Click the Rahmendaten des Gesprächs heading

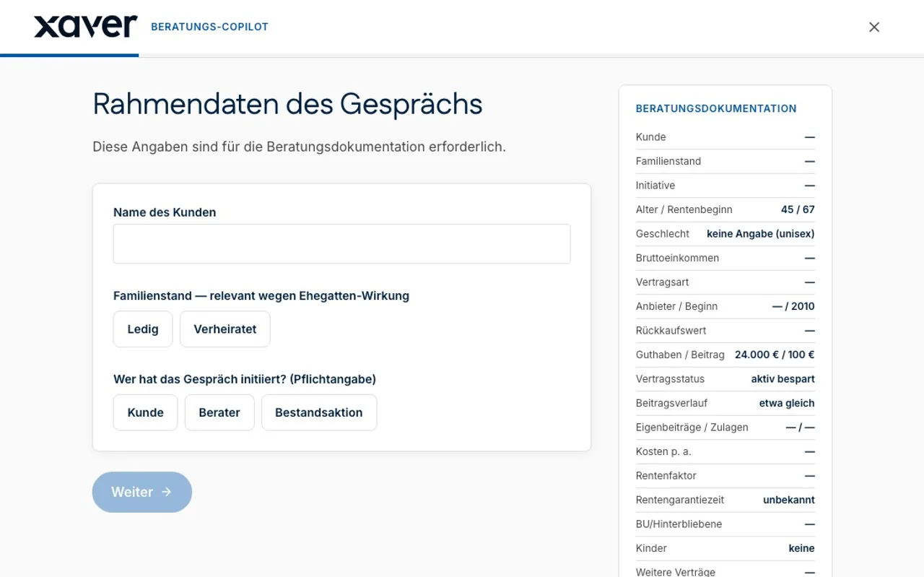point(287,103)
